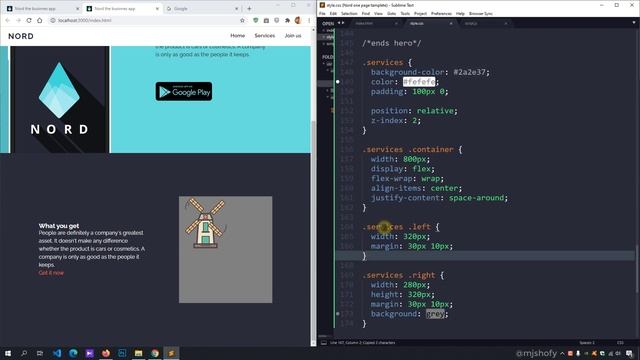Click the Google Play badge button
The height and width of the screenshot is (360, 640).
[184, 91]
